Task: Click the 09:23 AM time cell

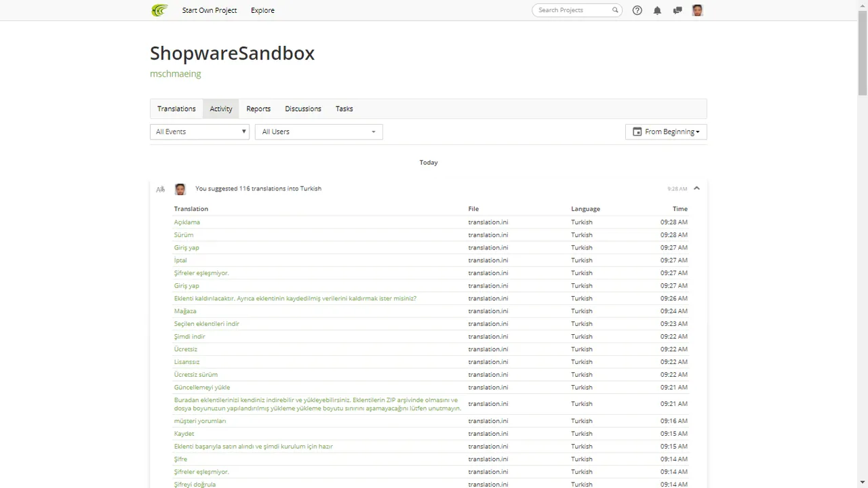Action: [x=674, y=323]
